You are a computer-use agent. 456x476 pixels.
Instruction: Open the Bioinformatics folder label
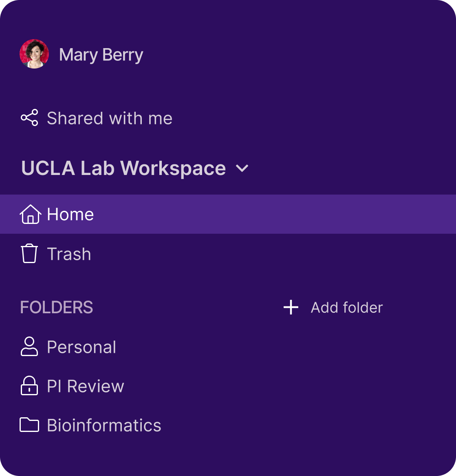(104, 425)
